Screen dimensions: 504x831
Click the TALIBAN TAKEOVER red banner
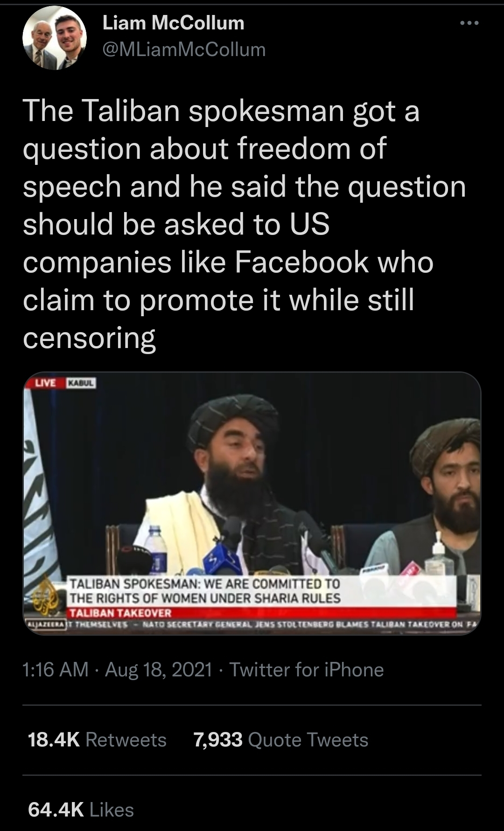[x=120, y=613]
